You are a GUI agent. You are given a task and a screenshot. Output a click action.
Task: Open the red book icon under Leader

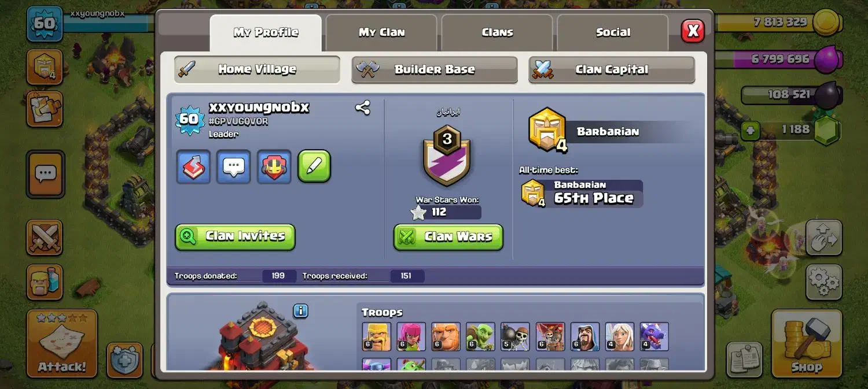point(193,167)
